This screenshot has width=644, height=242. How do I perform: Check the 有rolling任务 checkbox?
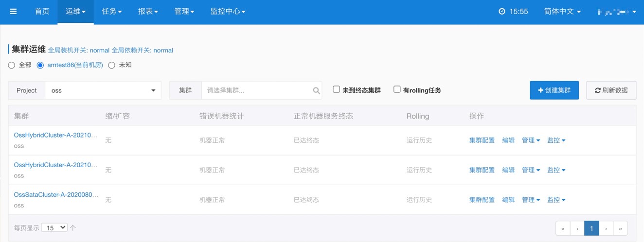397,89
